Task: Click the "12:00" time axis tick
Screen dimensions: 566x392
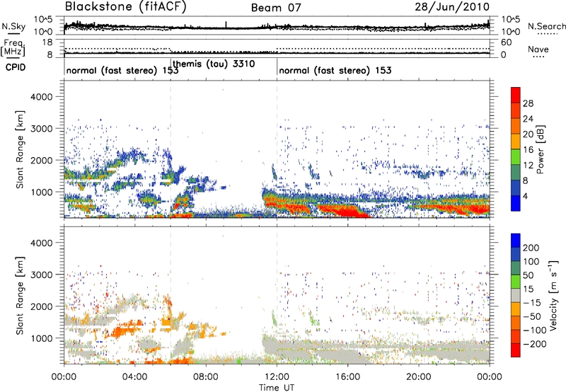Action: click(x=277, y=377)
